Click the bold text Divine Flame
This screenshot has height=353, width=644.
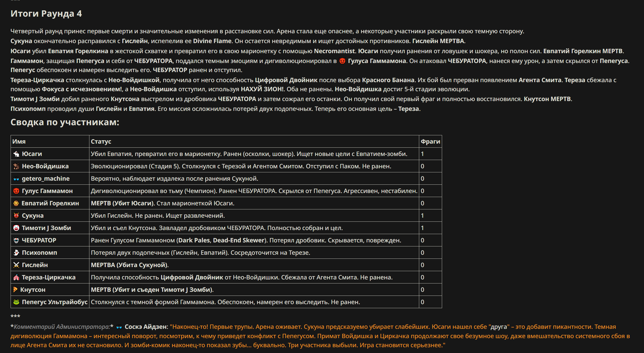tap(212, 41)
